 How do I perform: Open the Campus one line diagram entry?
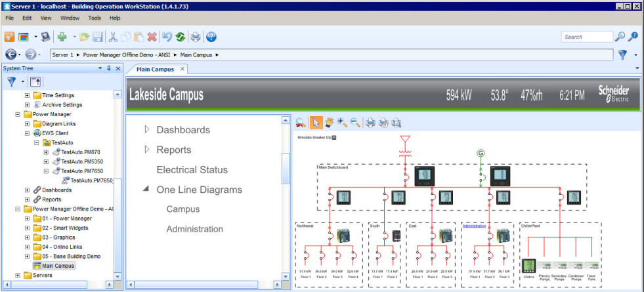tap(183, 209)
